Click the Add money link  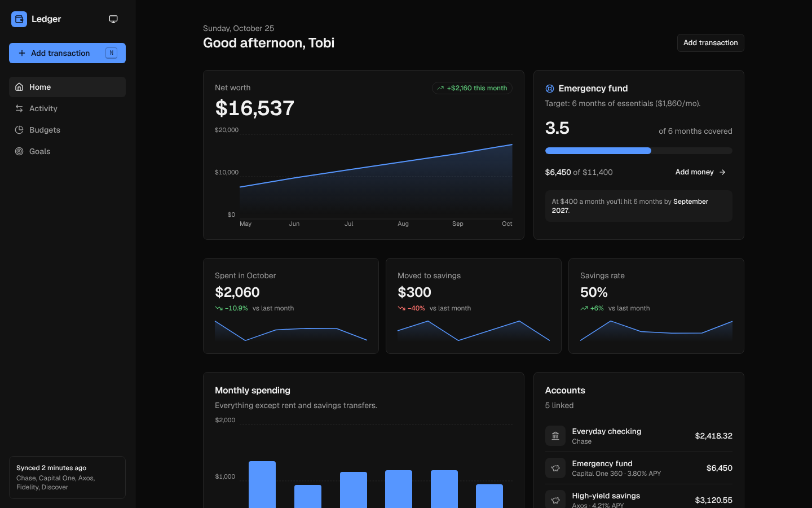pyautogui.click(x=700, y=172)
